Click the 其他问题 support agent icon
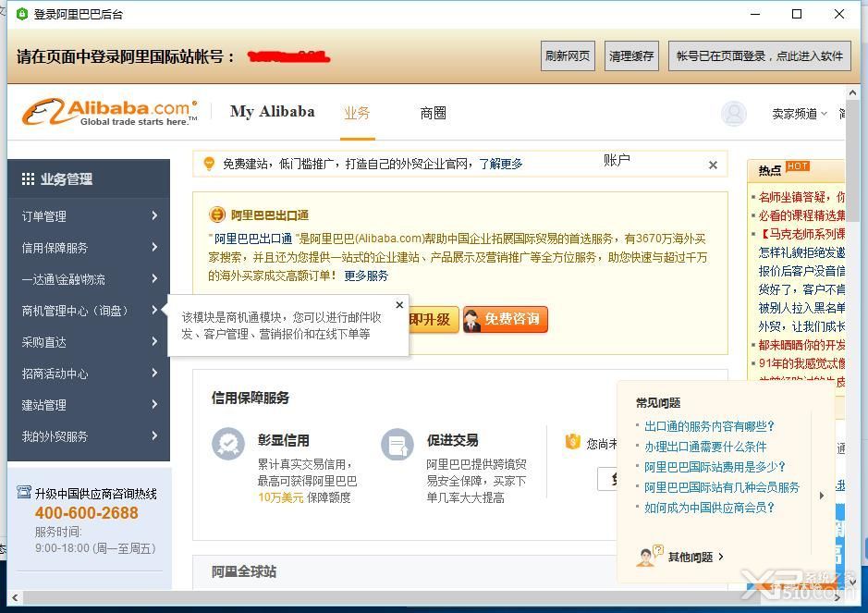 (649, 556)
